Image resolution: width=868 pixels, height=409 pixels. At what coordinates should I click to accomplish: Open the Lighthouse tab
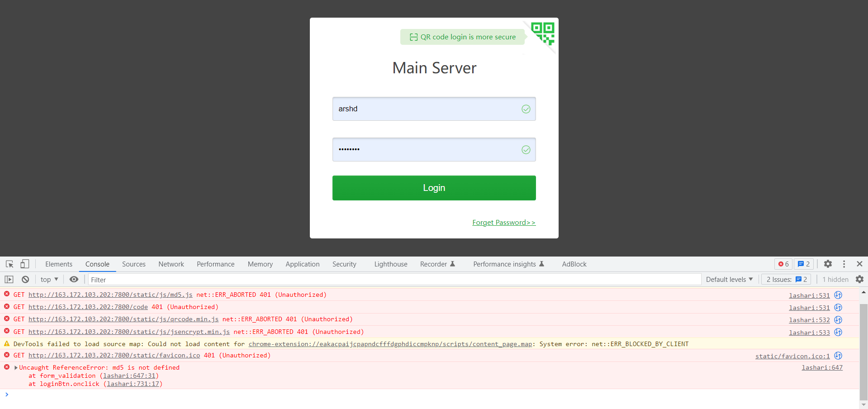pyautogui.click(x=391, y=264)
